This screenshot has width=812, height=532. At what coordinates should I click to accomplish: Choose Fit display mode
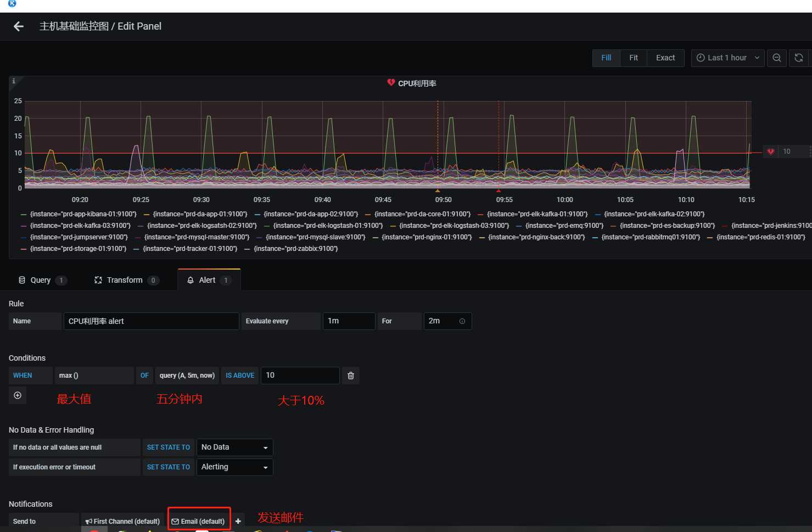click(x=634, y=58)
